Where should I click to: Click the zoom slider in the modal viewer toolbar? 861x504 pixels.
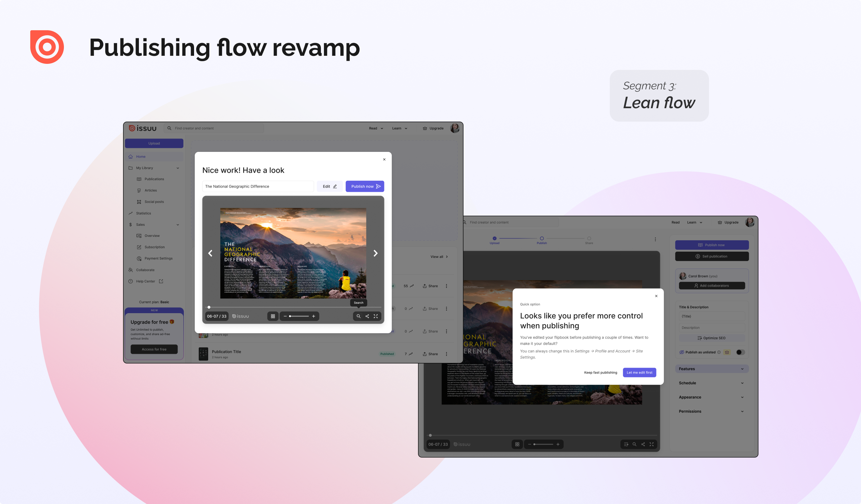pos(299,316)
